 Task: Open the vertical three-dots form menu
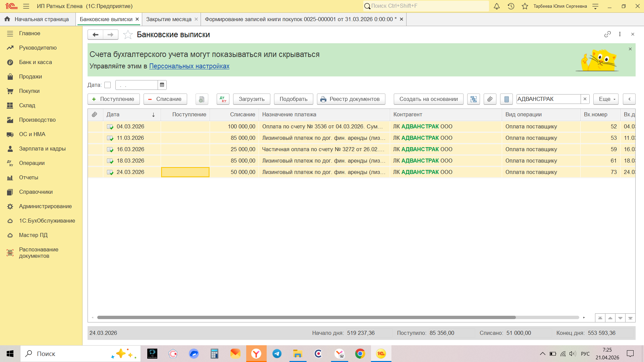coord(620,34)
